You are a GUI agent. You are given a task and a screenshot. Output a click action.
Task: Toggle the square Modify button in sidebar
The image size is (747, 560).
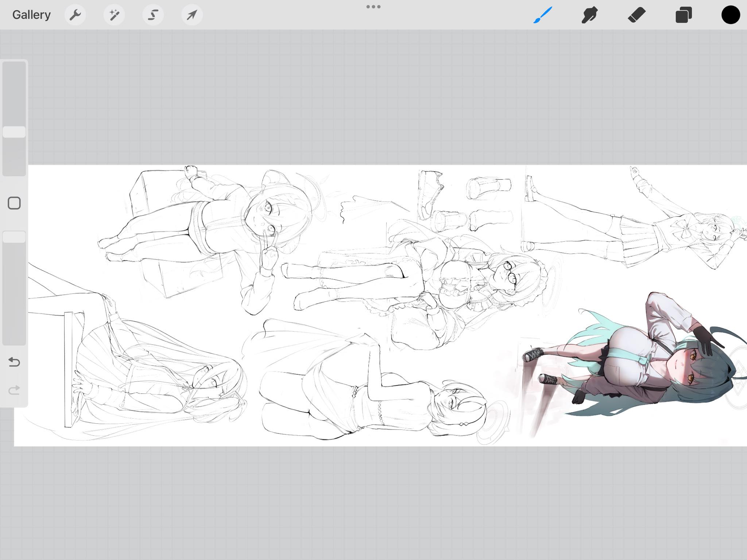pyautogui.click(x=14, y=203)
